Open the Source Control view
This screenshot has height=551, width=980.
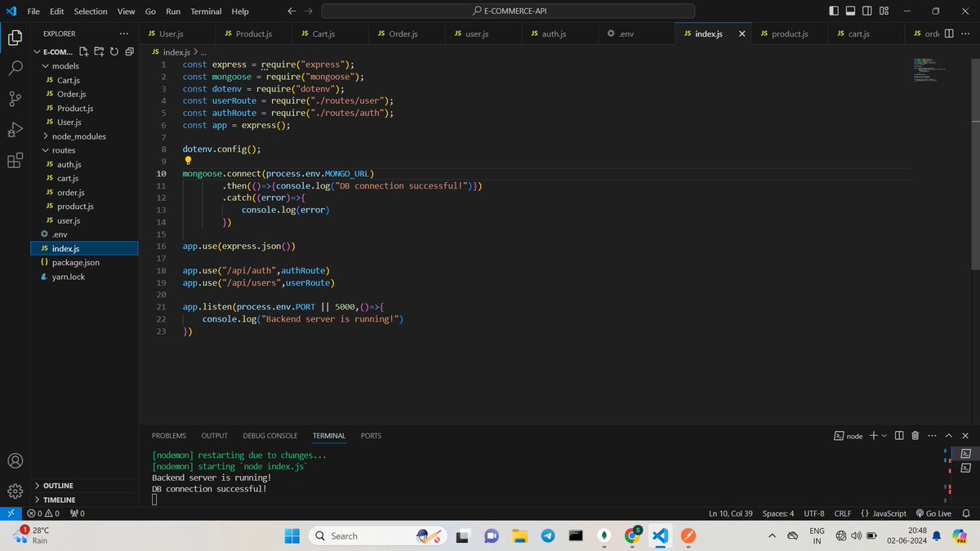pyautogui.click(x=15, y=99)
